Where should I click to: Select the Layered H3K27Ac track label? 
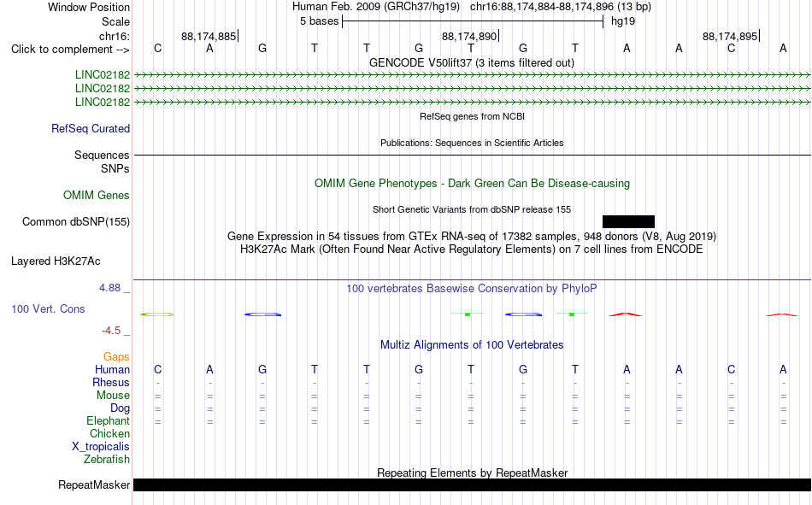point(56,261)
